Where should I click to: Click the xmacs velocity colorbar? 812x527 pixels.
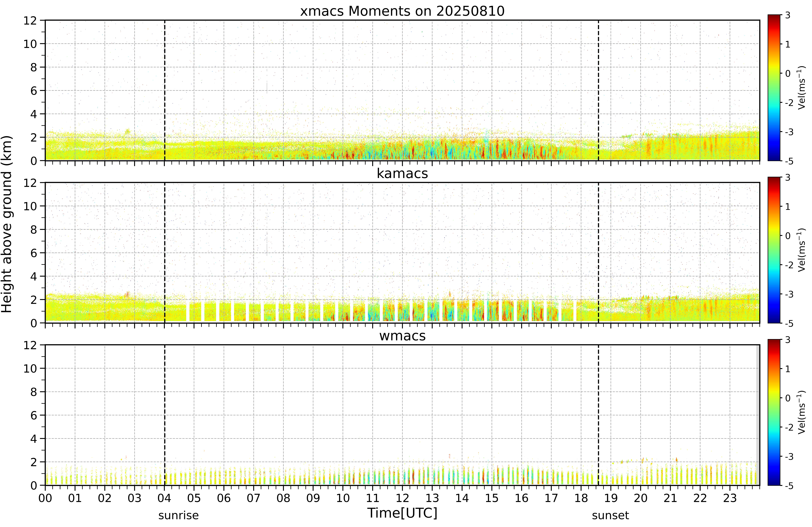pos(774,88)
